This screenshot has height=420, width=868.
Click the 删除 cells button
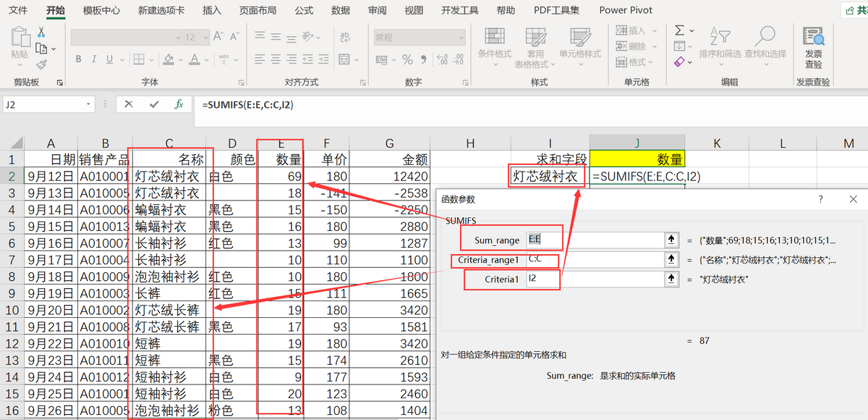pos(637,46)
